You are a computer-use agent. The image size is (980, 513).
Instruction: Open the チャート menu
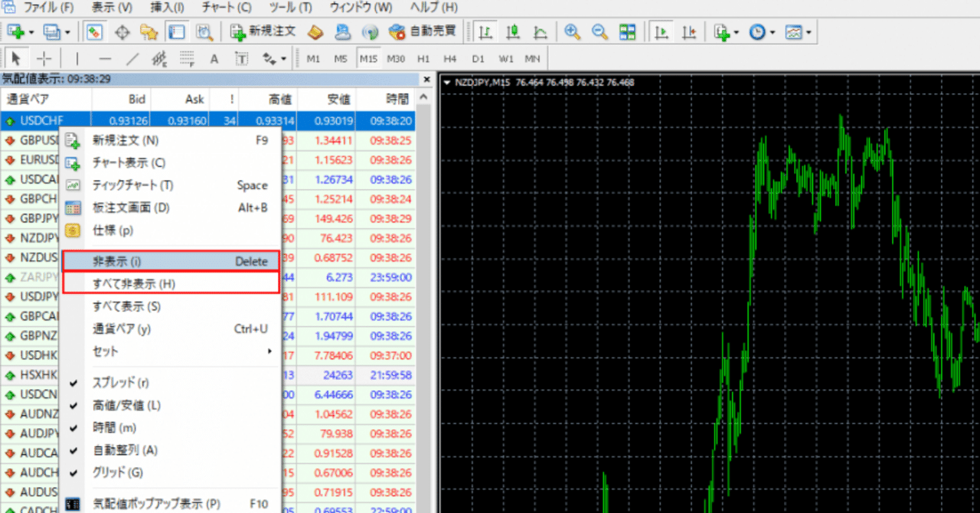pos(225,7)
